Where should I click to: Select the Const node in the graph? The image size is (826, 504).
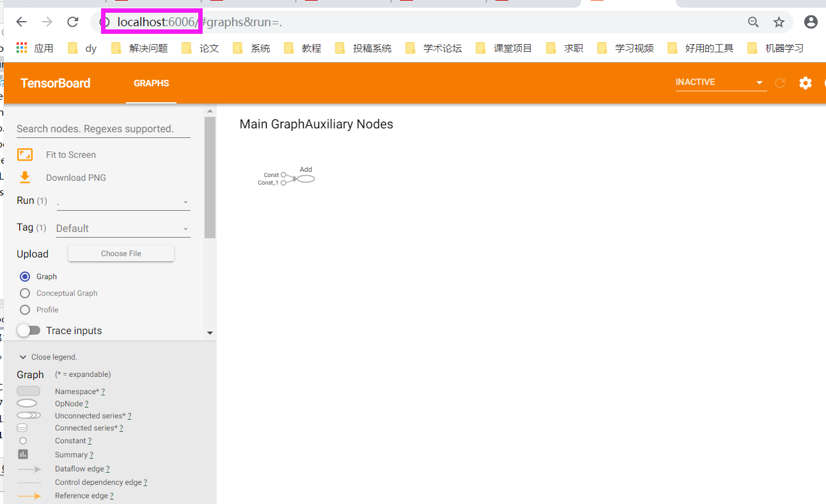284,175
